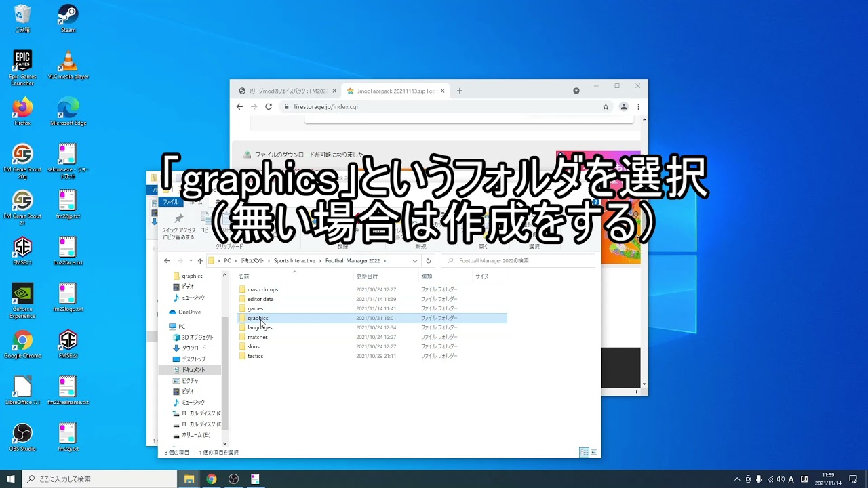
Task: Sort by the 種類 column header
Action: tap(446, 276)
